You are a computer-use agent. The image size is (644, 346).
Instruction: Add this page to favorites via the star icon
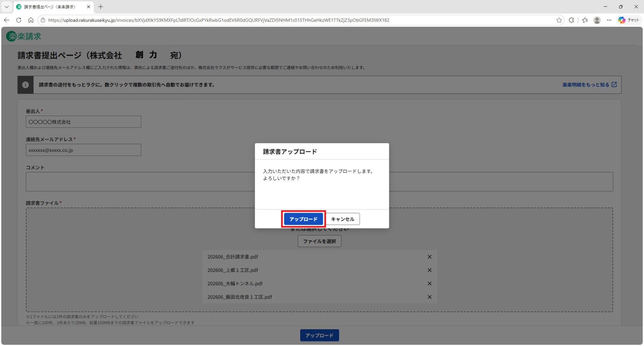coord(559,20)
